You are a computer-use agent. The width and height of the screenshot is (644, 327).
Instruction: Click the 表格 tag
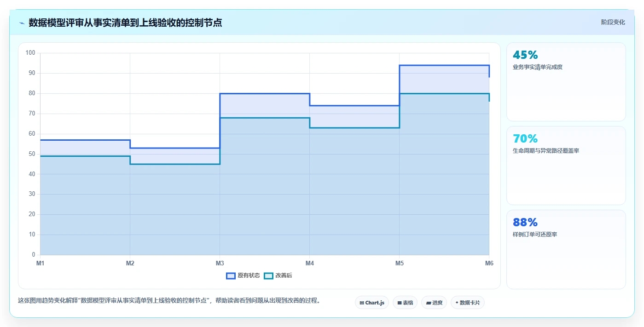(x=405, y=303)
